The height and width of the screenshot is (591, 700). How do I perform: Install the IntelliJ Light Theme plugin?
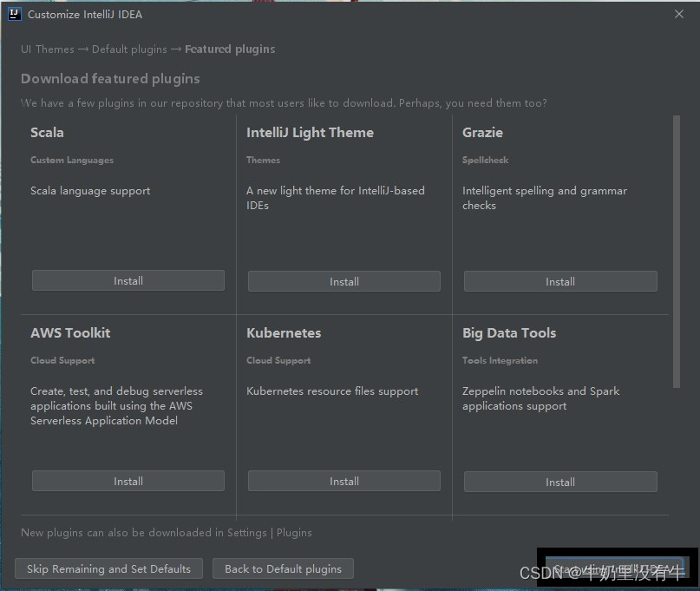click(344, 281)
